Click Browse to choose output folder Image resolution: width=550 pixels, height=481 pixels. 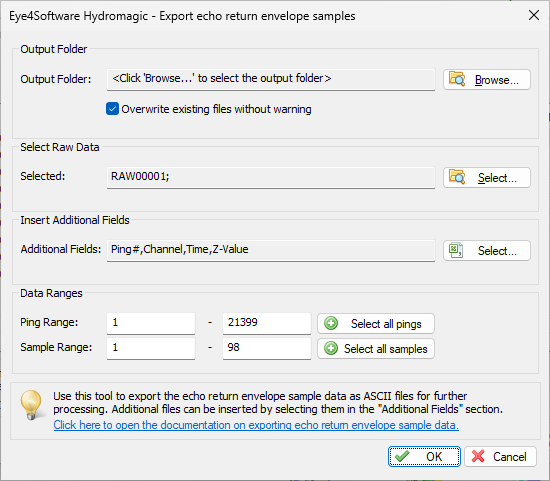coord(487,80)
